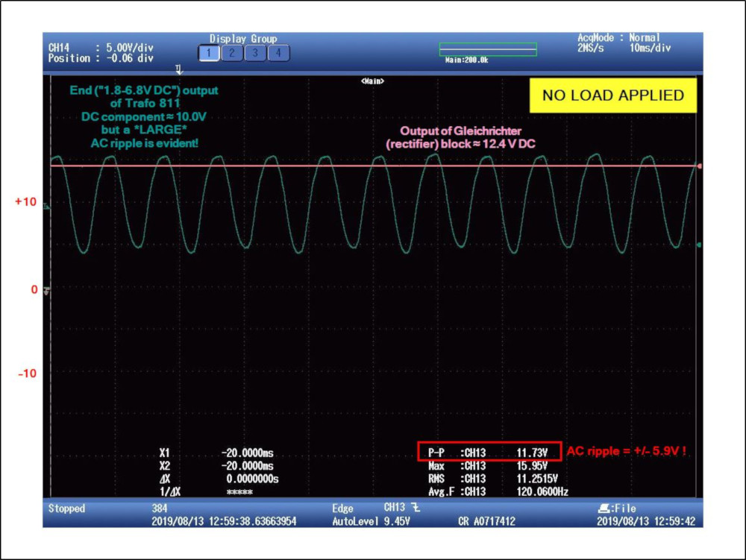This screenshot has height=560, width=746.
Task: Click the falling edge trigger slope icon
Action: (x=416, y=509)
